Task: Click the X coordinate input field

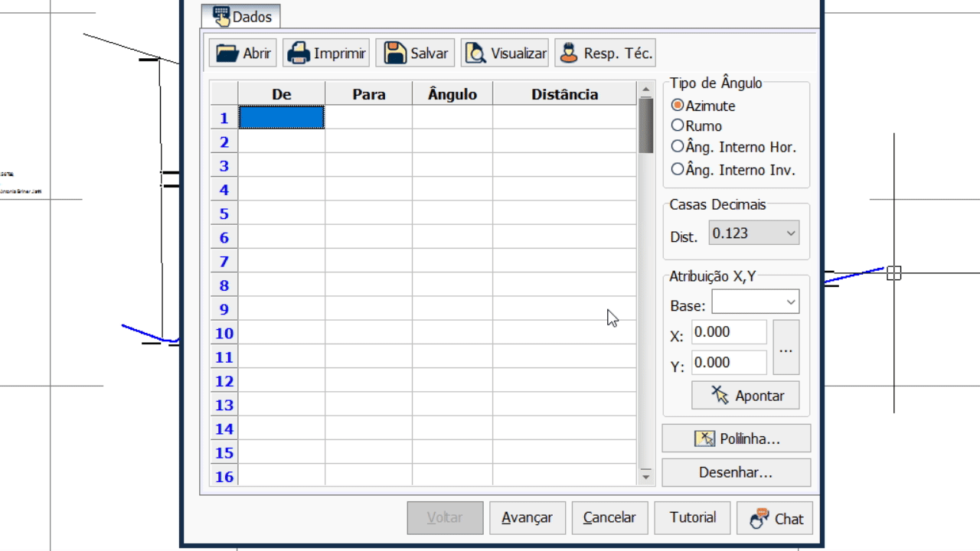Action: tap(729, 332)
